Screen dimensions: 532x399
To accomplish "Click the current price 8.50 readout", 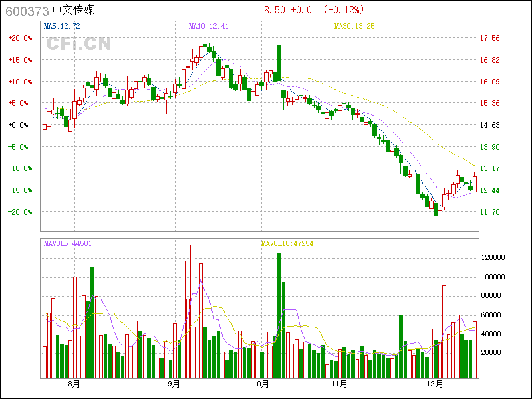I will point(275,10).
